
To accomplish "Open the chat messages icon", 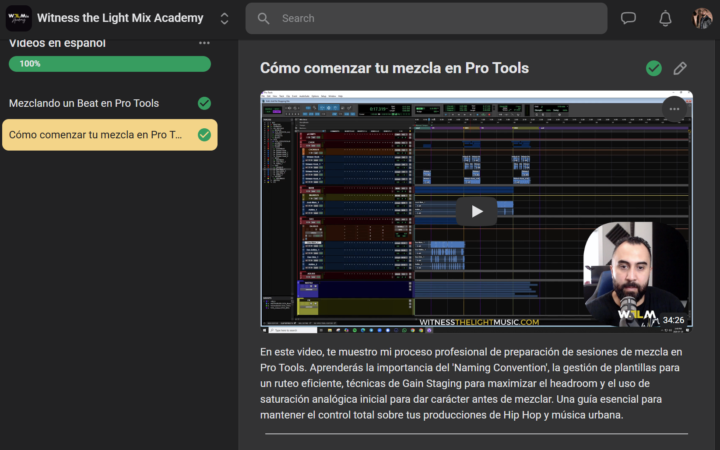I will tap(628, 18).
